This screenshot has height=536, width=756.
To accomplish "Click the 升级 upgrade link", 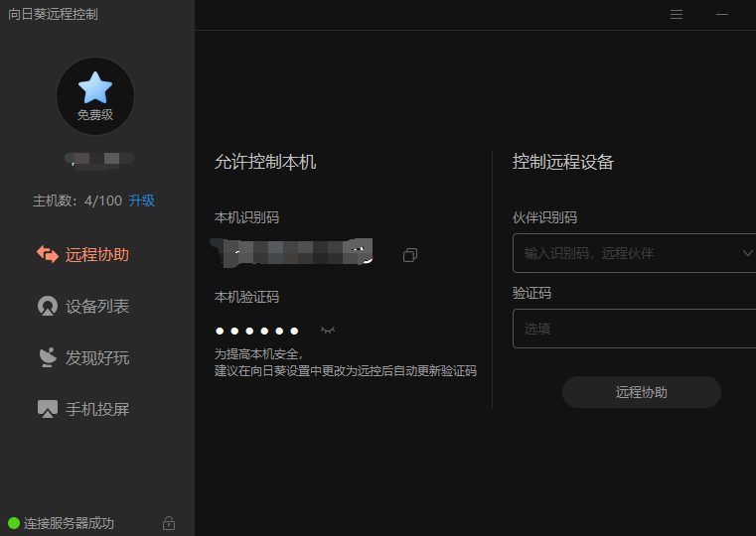I will tap(142, 201).
